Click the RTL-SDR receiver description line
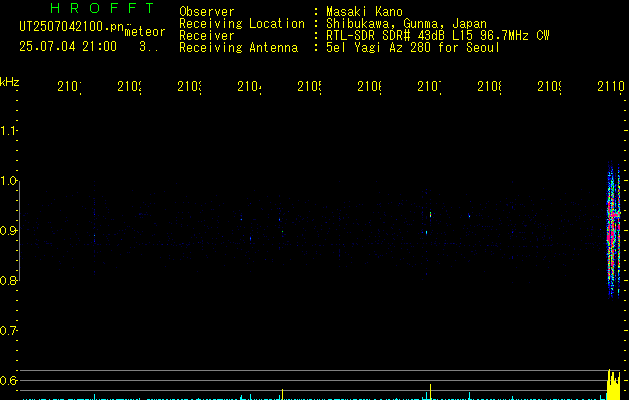Image resolution: width=629 pixels, height=400 pixels. [438, 36]
